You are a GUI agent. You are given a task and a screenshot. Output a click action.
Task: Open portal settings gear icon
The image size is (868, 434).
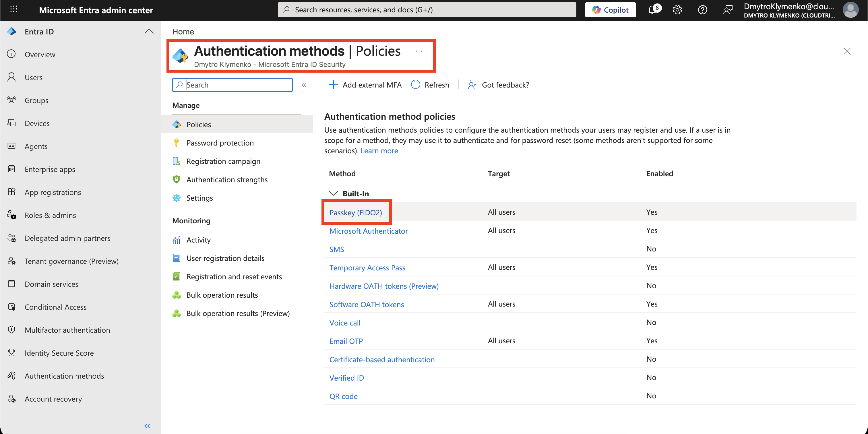(677, 10)
